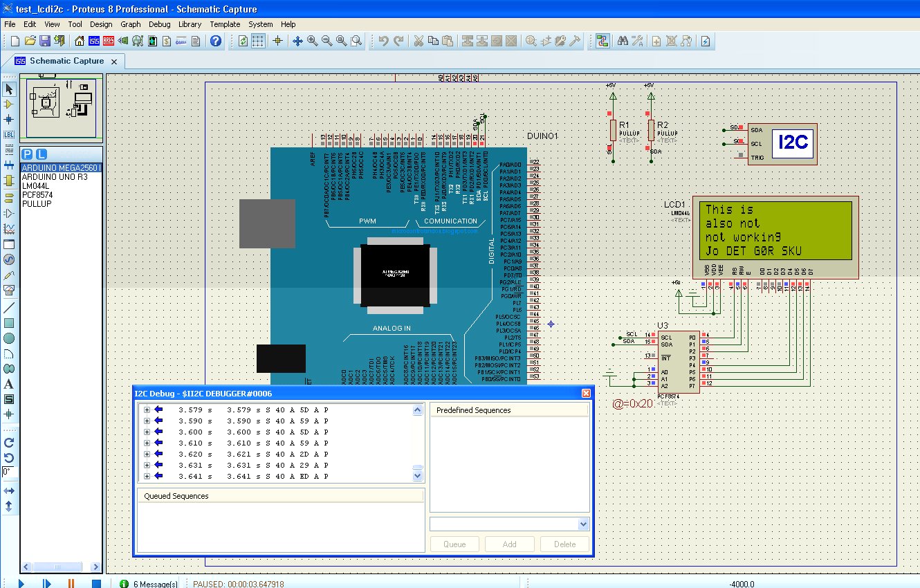
Task: Open the Template menu
Action: pos(225,24)
